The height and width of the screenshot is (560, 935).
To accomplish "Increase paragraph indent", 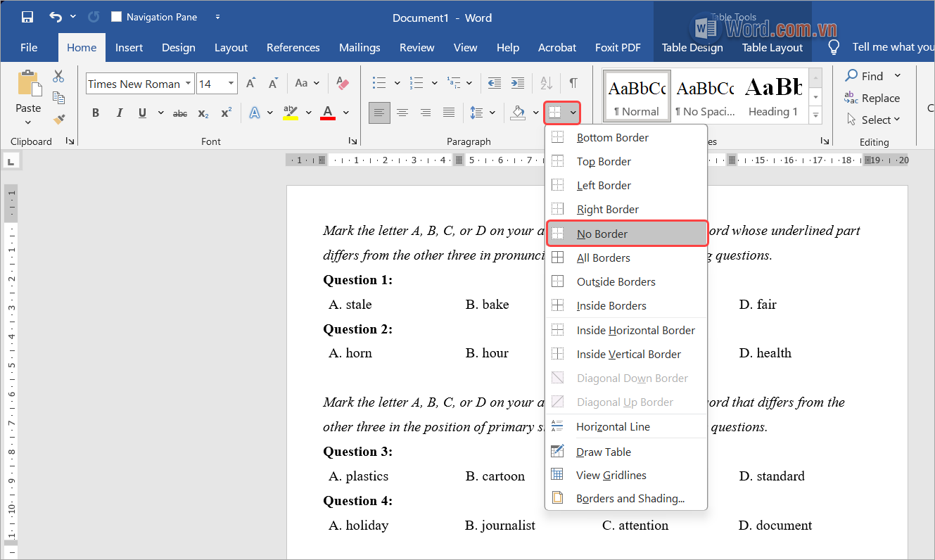I will pos(517,83).
